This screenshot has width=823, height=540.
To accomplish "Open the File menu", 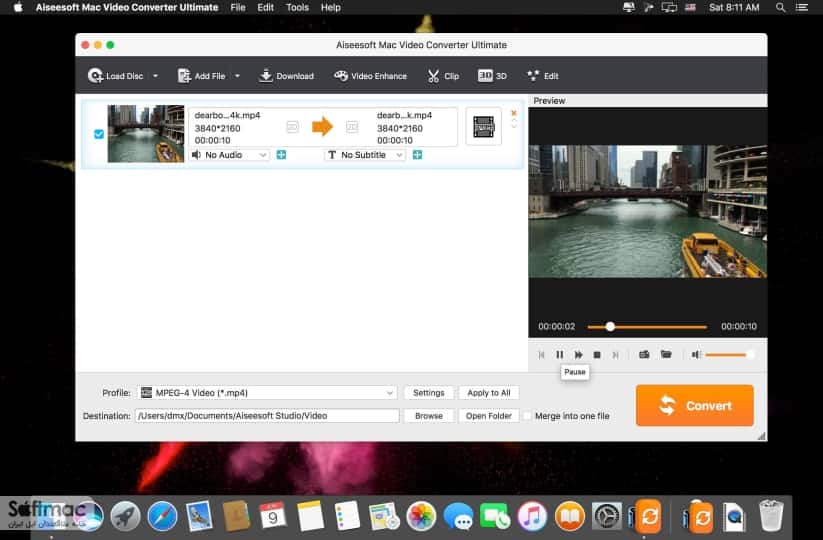I will 238,7.
